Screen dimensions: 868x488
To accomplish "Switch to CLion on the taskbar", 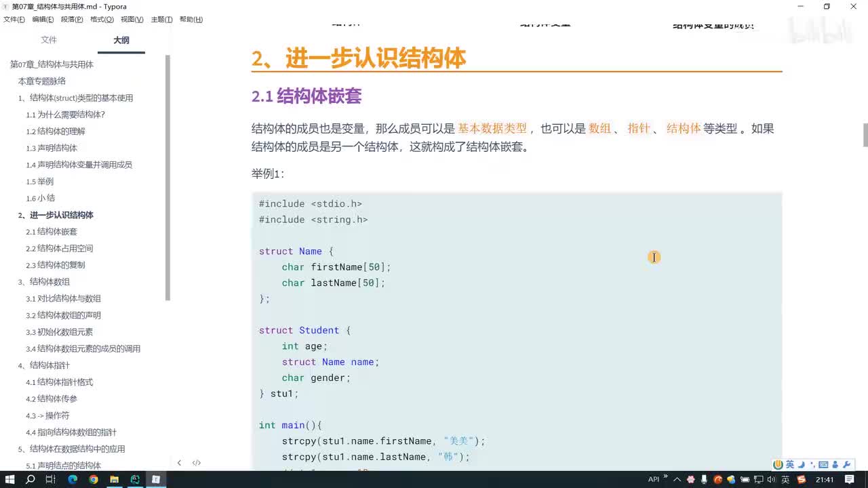I will tap(135, 479).
